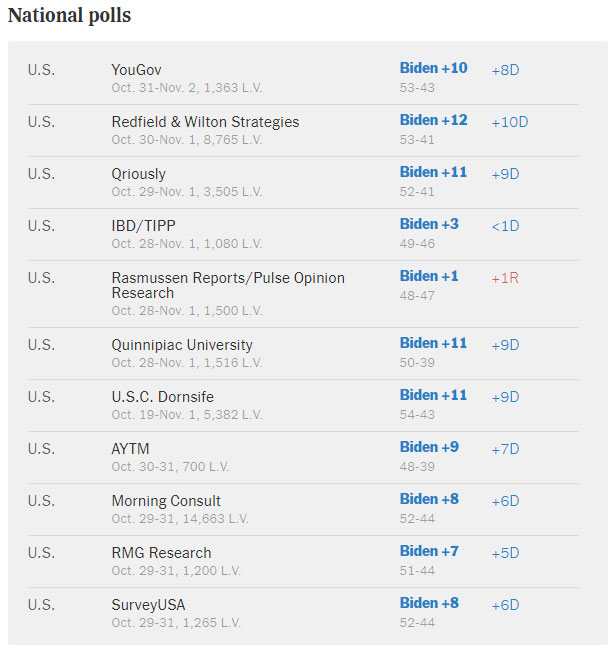This screenshot has height=654, width=614.
Task: Click the +1R adjusted margin
Action: coord(505,278)
